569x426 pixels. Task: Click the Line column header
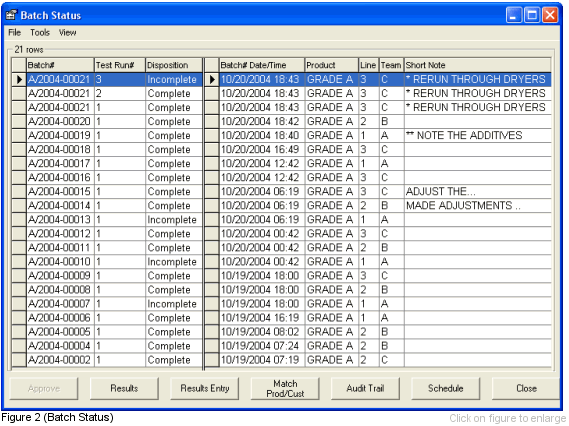[x=369, y=65]
